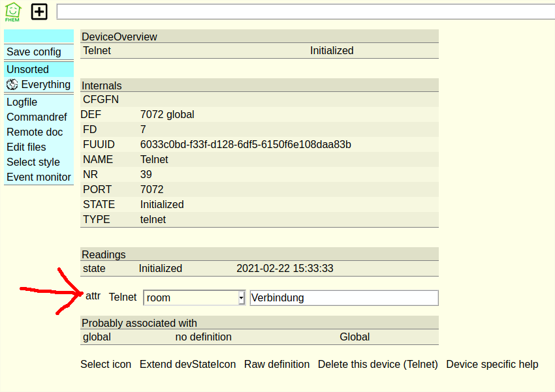Click the Select icon link
The image size is (555, 392).
coord(106,365)
